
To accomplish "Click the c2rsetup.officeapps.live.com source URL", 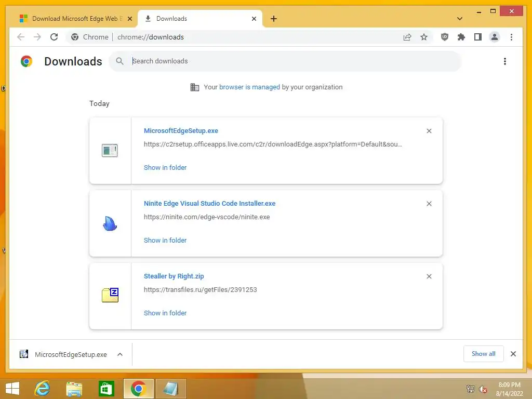I will (273, 144).
